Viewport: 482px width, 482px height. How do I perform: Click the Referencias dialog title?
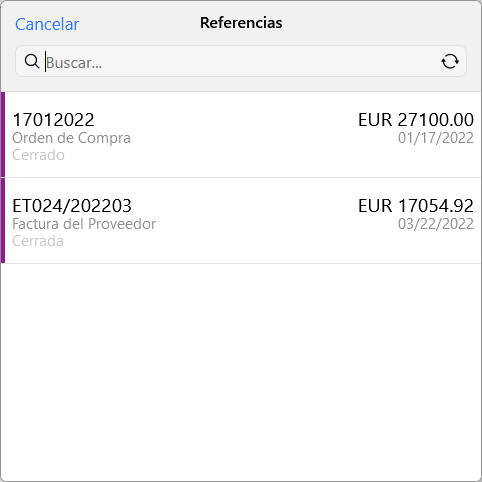coord(241,23)
